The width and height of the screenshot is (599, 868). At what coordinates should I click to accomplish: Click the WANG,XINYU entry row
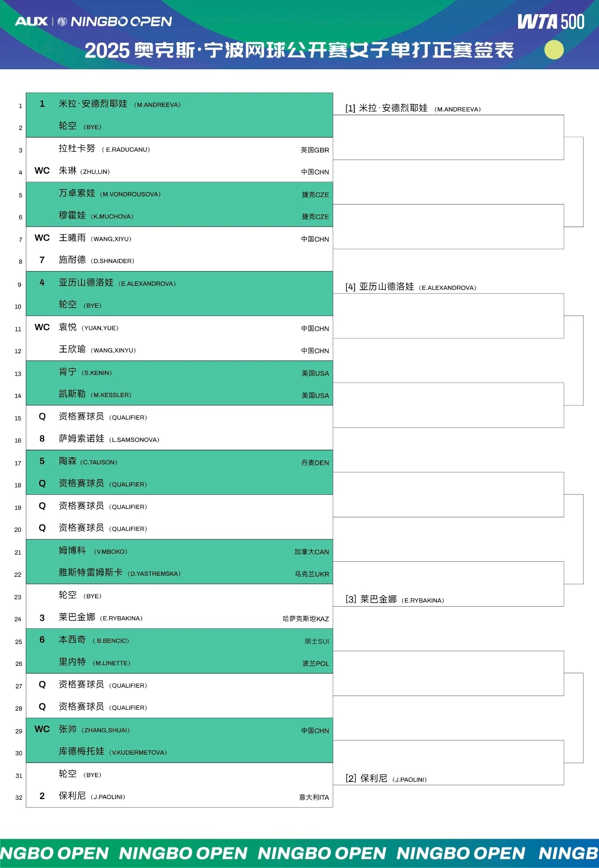[x=179, y=349]
